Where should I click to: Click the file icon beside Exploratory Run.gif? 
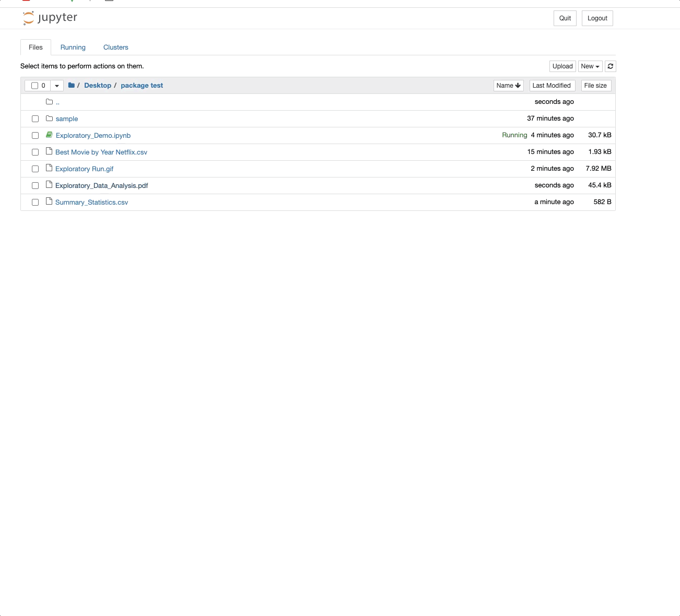tap(49, 168)
